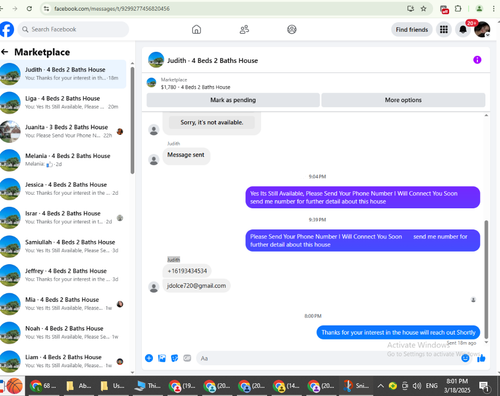500x396 pixels.
Task: Open Jessica 4 Beds 2 Baths conversation
Action: (x=63, y=189)
